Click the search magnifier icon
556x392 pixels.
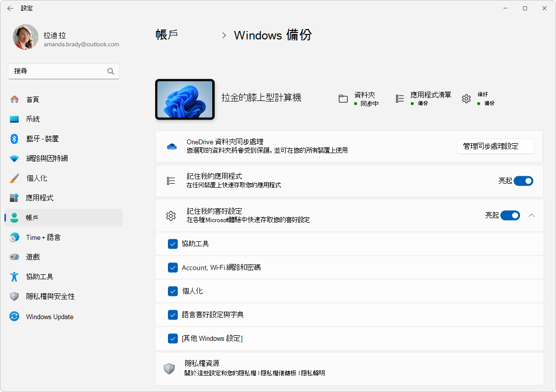pos(111,71)
